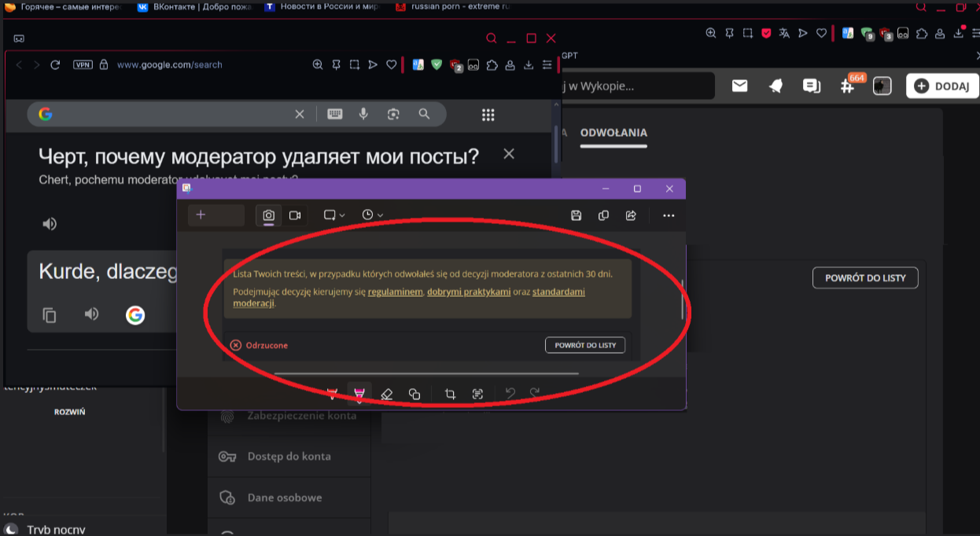Switch to the ВКонтакте browser tab
The height and width of the screenshot is (536, 980).
click(192, 6)
